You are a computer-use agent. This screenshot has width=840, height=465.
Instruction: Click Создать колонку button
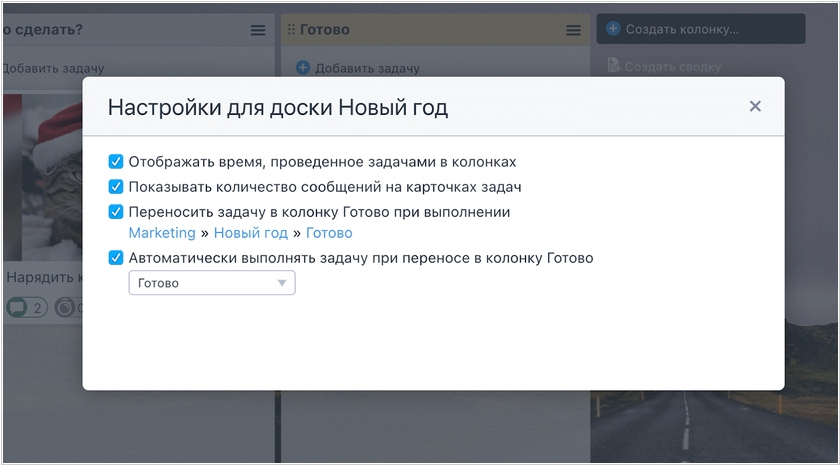click(701, 29)
